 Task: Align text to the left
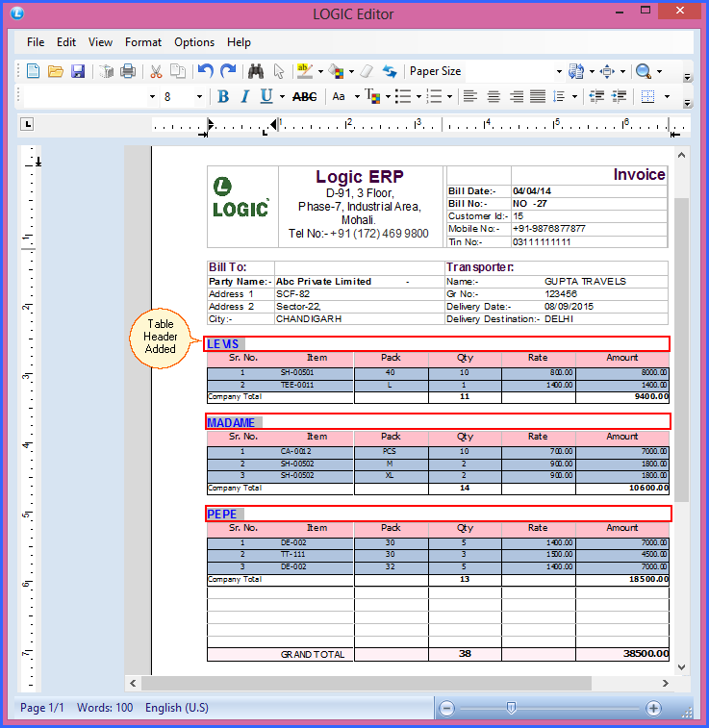[470, 96]
